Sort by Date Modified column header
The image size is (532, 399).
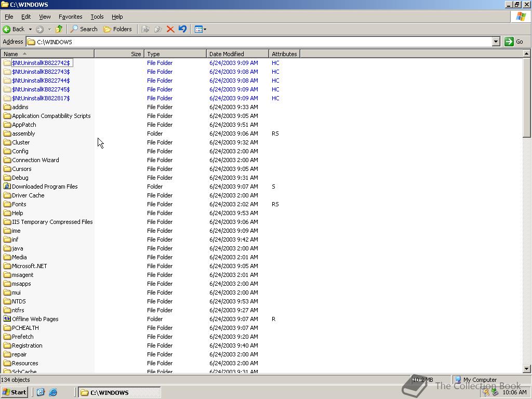(237, 54)
